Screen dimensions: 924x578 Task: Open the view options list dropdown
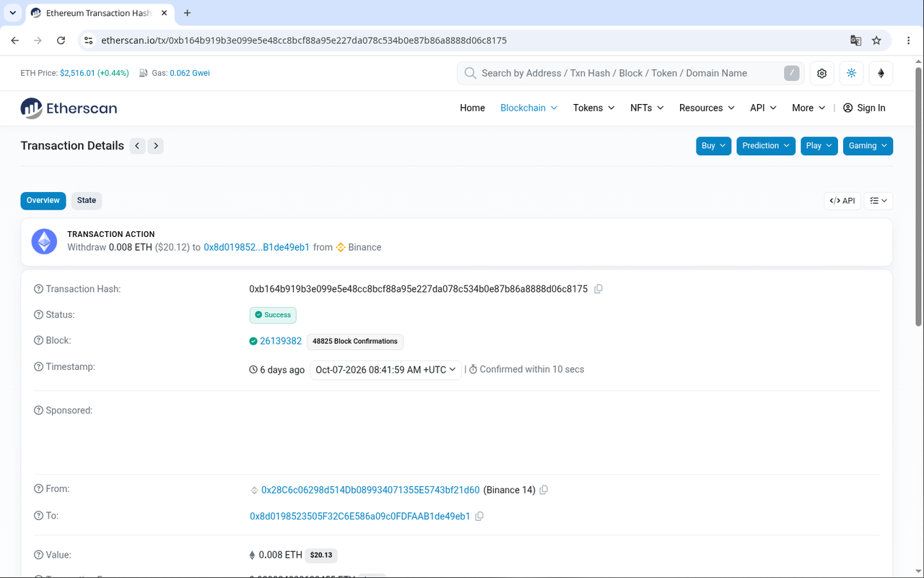coord(879,201)
